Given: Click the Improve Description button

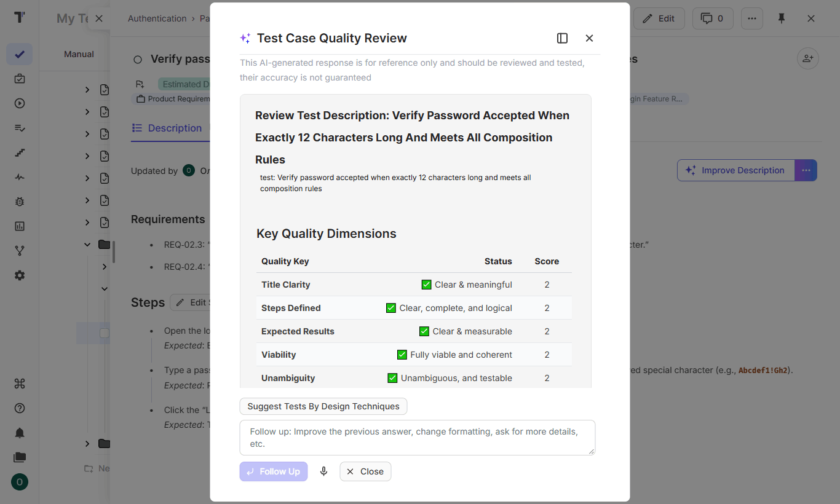Looking at the screenshot, I should (x=736, y=170).
